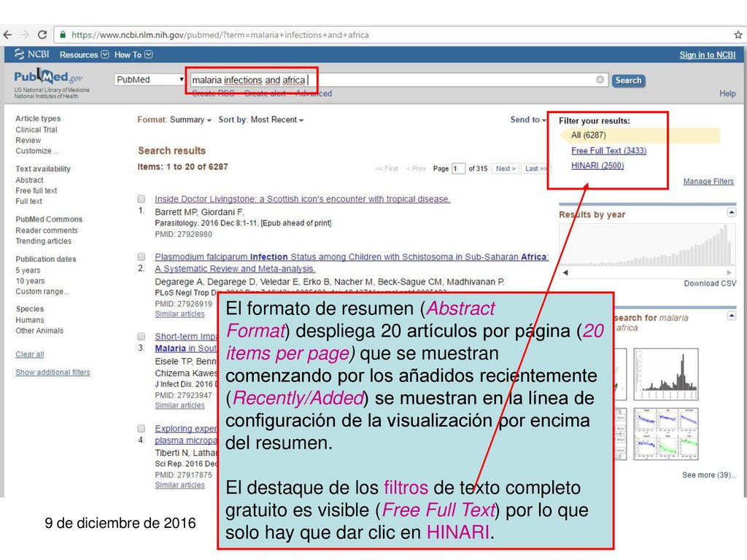Tick the checkbox for the Plasmodium falciparum article
Image resolution: width=747 pixels, height=560 pixels.
tap(142, 257)
